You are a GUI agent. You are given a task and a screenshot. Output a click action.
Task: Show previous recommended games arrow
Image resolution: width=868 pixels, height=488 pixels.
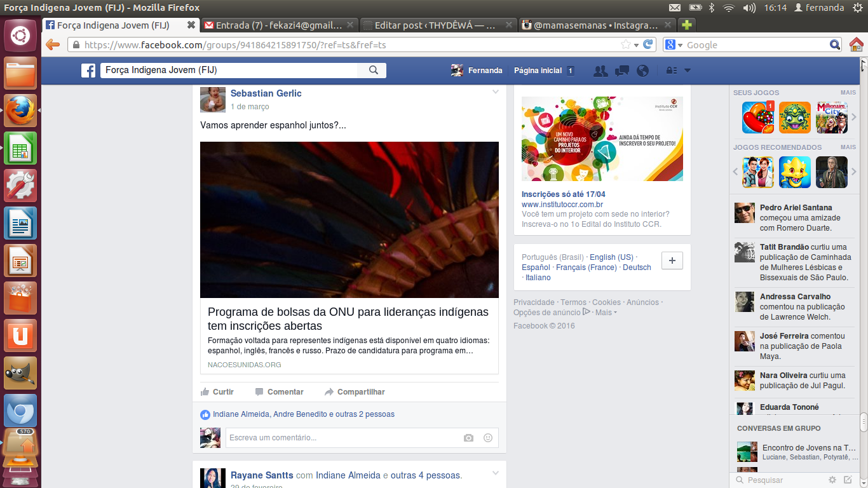[x=736, y=172]
